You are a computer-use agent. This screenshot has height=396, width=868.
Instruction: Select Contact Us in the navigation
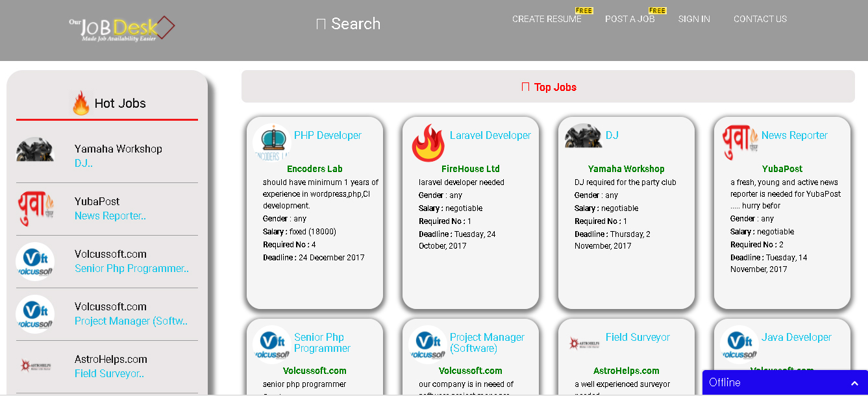click(x=760, y=19)
